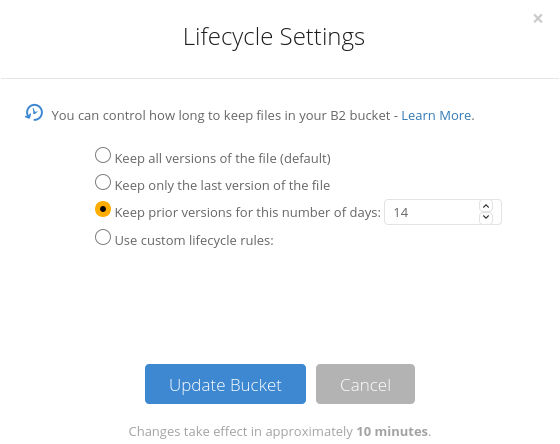This screenshot has width=560, height=444.
Task: Open the Learn More link
Action: click(438, 115)
